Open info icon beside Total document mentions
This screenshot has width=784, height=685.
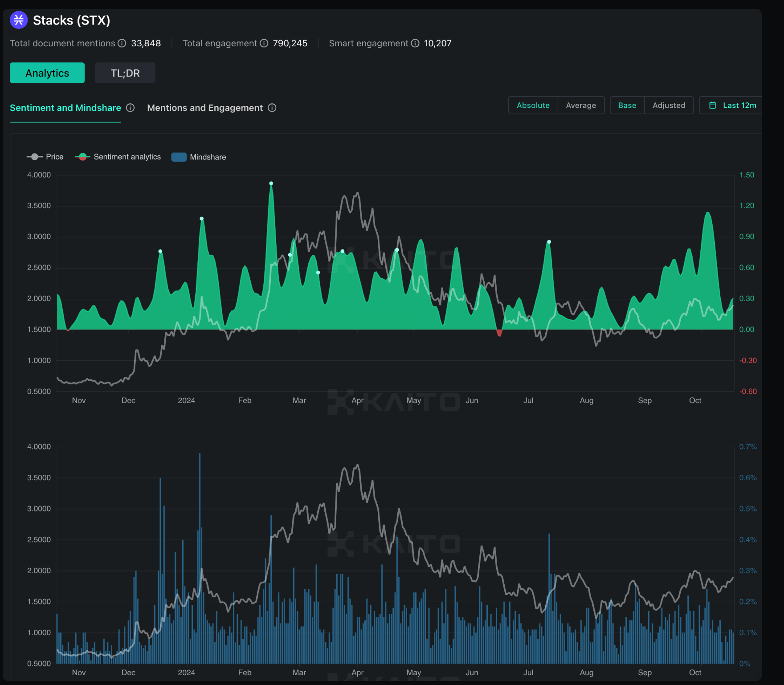coord(122,43)
